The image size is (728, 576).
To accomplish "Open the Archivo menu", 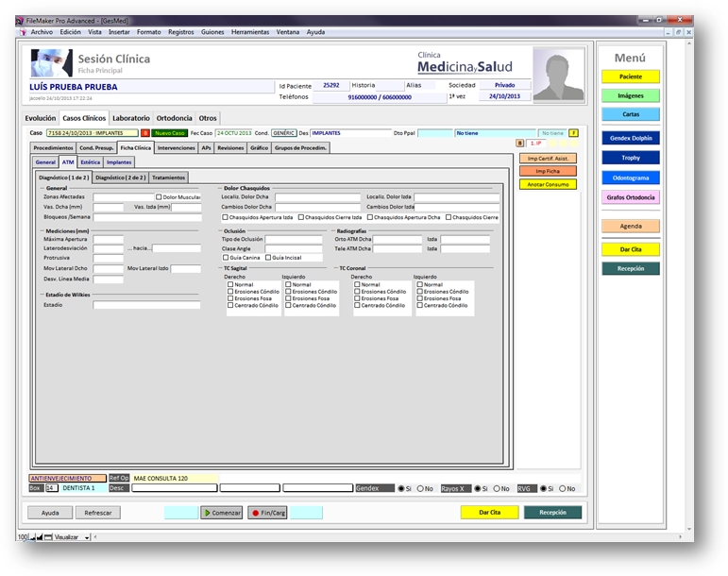I will pos(42,32).
